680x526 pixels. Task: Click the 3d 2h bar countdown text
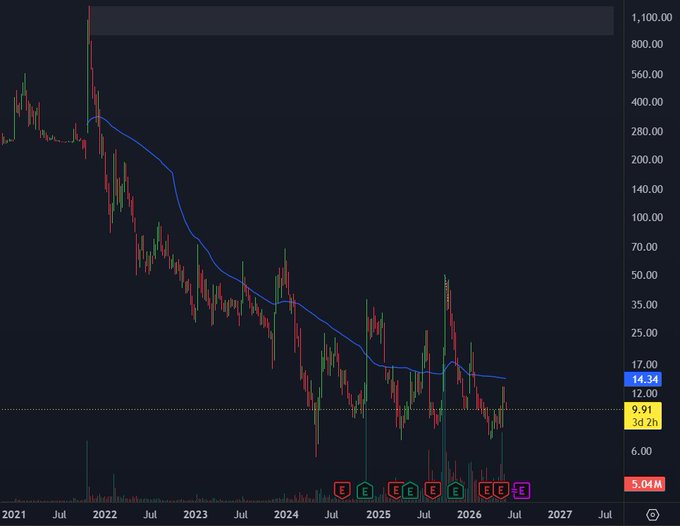(644, 422)
